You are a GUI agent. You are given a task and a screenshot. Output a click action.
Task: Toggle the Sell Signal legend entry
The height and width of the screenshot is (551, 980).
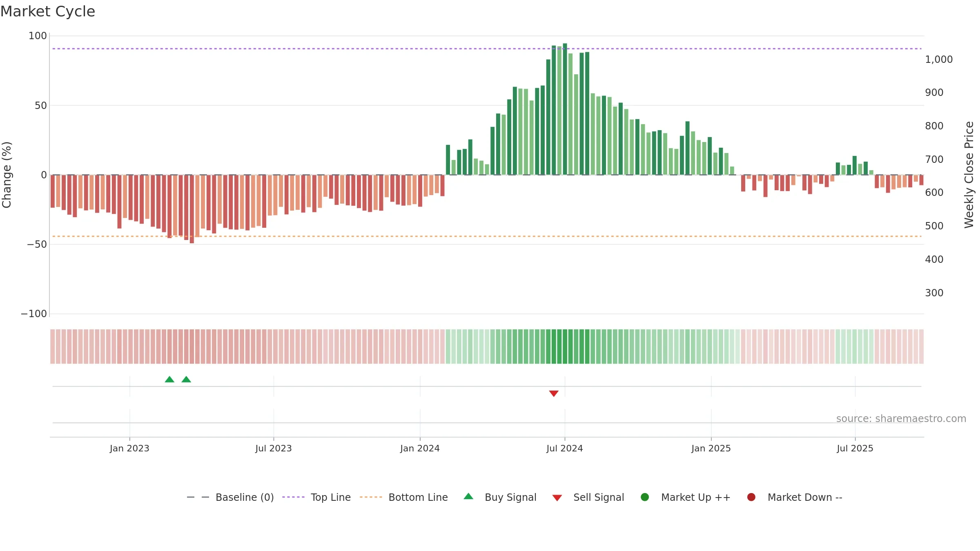(588, 497)
